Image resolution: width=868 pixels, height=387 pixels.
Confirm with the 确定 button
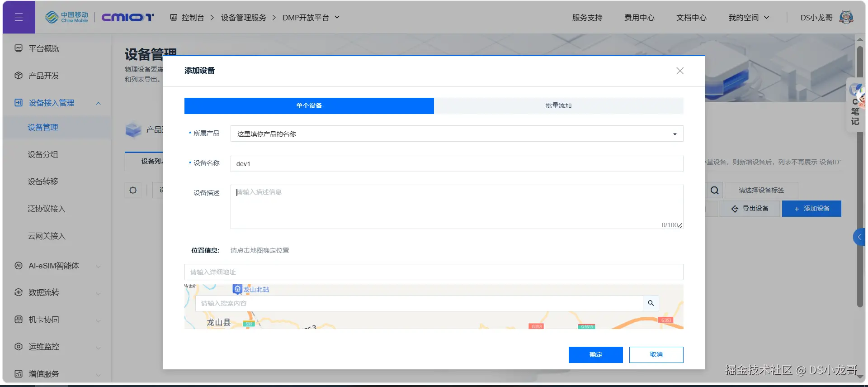[596, 355]
